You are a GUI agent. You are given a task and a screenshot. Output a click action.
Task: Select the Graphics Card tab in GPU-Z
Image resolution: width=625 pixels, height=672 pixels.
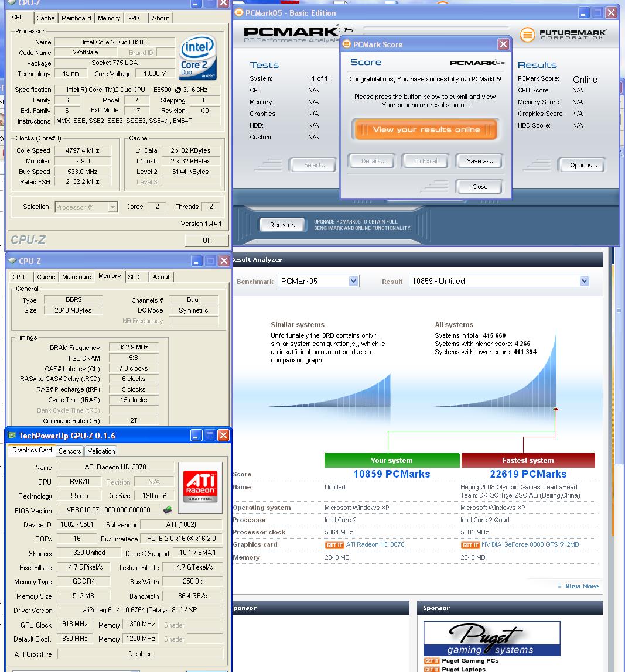(32, 450)
